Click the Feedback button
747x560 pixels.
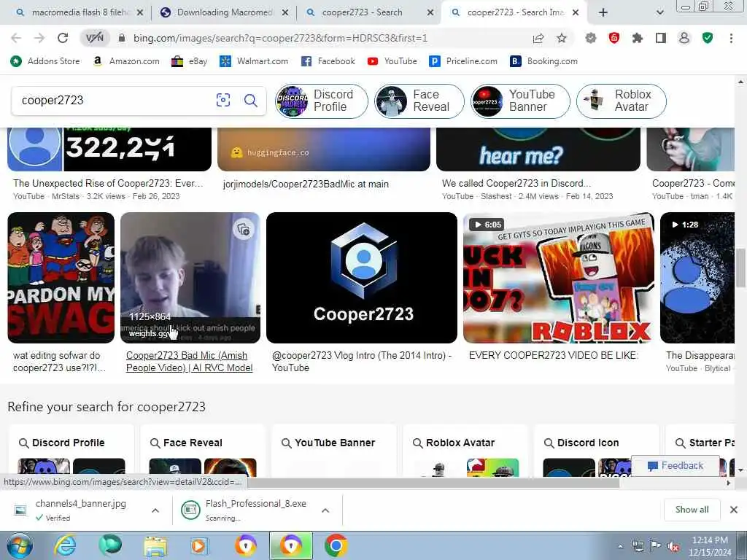click(x=676, y=466)
